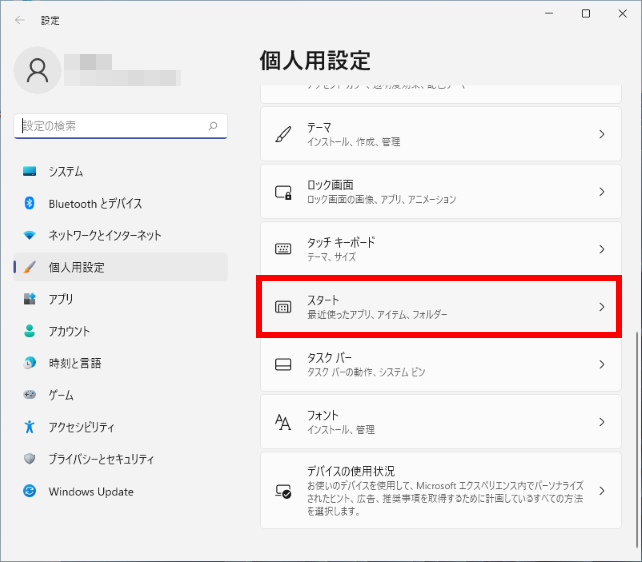This screenshot has width=642, height=562.
Task: Open the タスク バー settings title
Action: (330, 357)
